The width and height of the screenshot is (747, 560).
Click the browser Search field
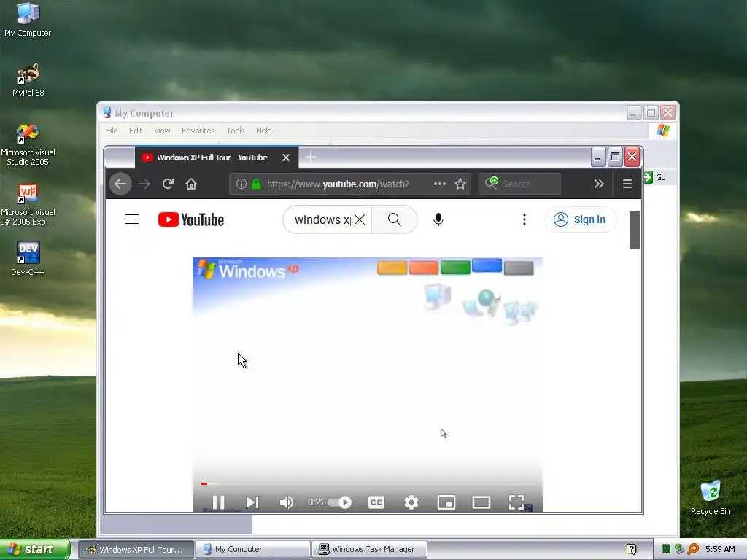(519, 184)
